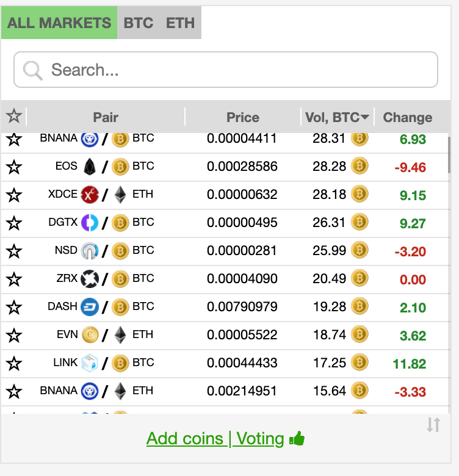This screenshot has height=476, width=459.
Task: Favorite the ZRX/BTC pair with its star
Action: pyautogui.click(x=14, y=279)
